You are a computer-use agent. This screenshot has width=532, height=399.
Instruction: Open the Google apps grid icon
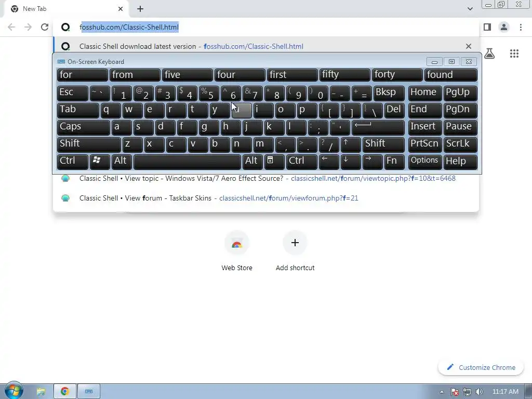point(514,54)
